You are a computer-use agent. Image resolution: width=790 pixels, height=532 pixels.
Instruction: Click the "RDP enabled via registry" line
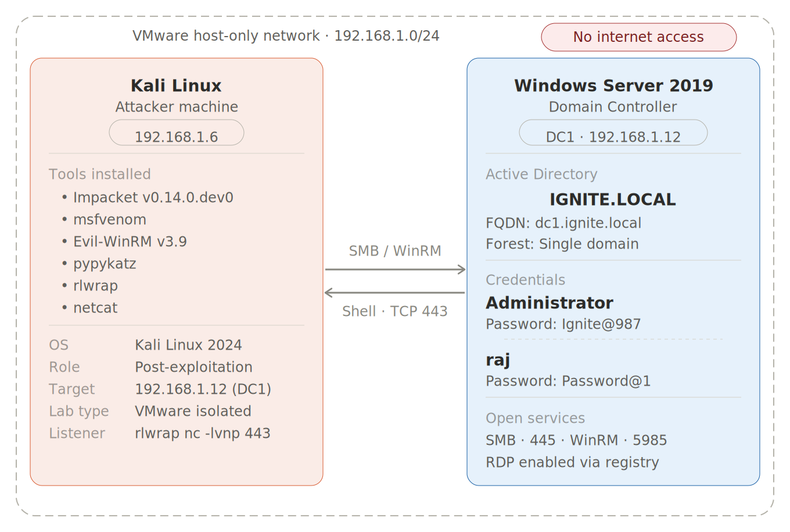(572, 462)
